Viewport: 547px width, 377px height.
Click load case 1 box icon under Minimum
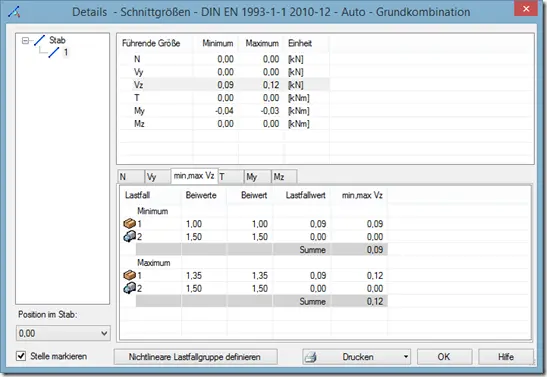pyautogui.click(x=129, y=223)
